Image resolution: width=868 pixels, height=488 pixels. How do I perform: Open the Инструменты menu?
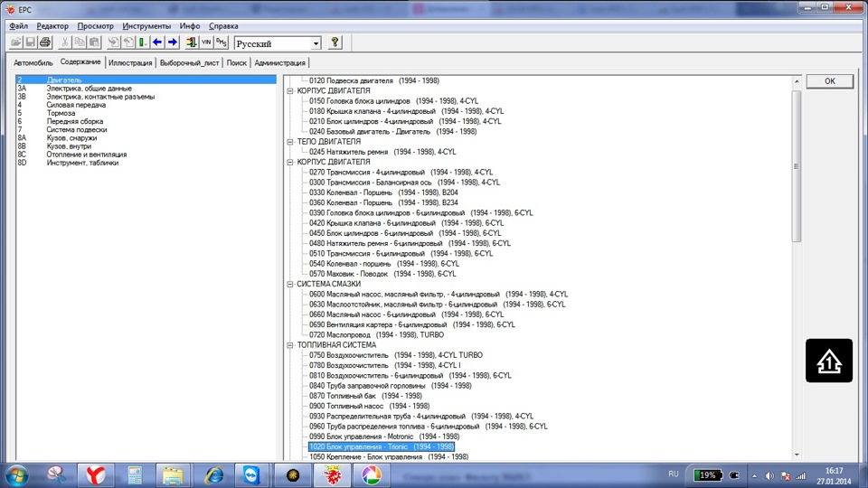(x=146, y=26)
